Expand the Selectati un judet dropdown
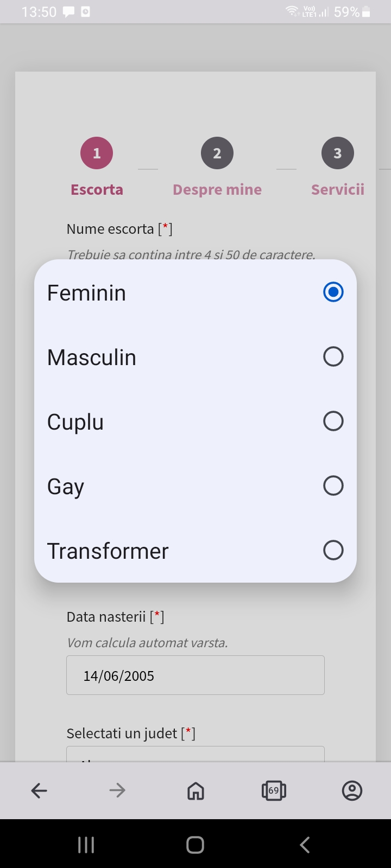This screenshot has height=868, width=391. (195, 755)
